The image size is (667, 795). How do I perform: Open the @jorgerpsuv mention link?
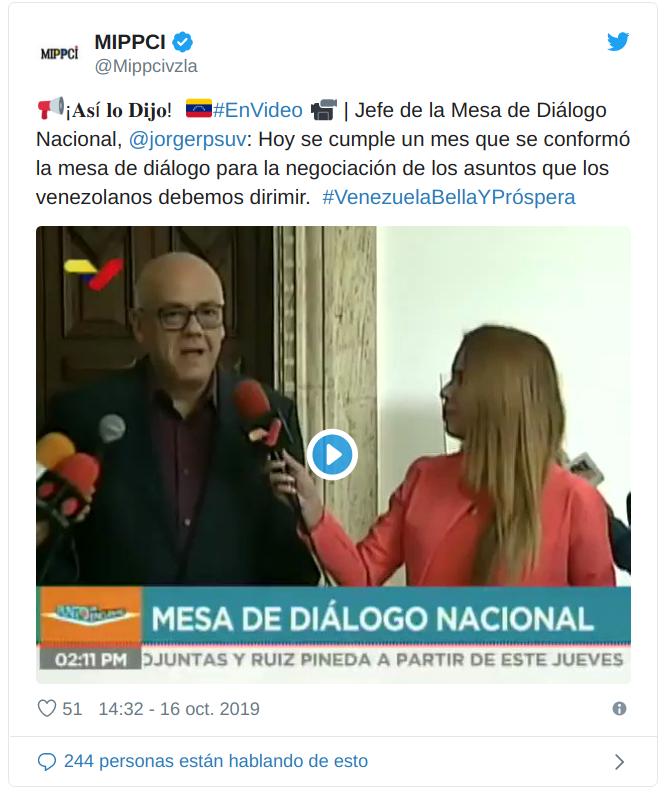[188, 139]
